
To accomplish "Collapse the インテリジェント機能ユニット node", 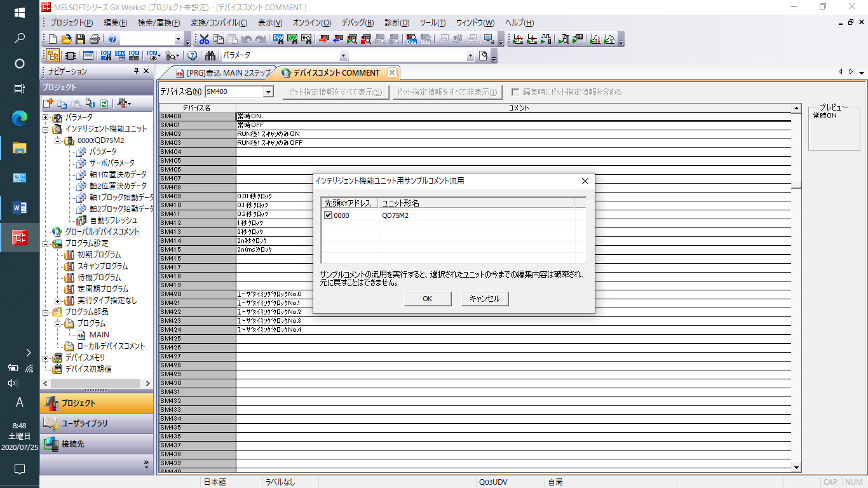I will tap(46, 129).
